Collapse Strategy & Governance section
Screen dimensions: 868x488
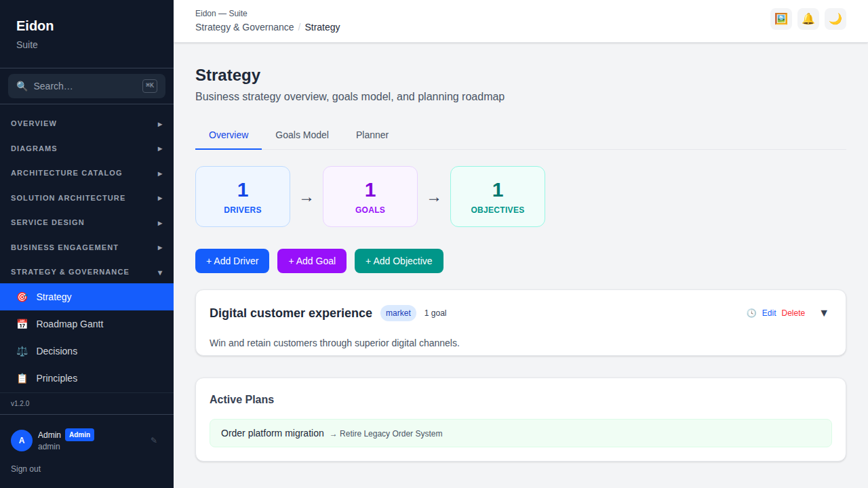click(87, 272)
